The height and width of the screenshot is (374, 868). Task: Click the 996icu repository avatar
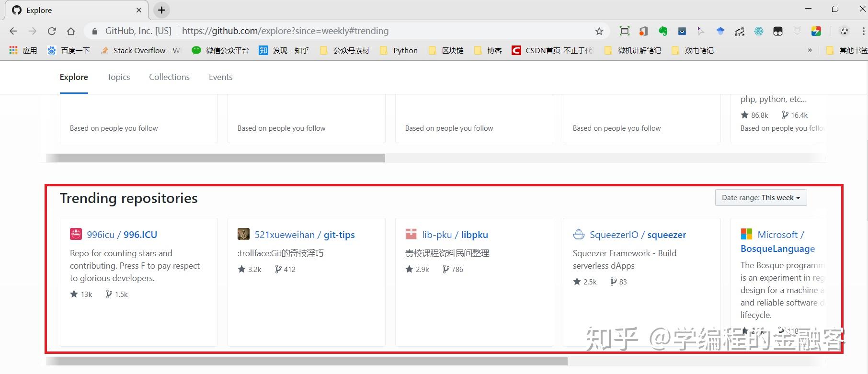pyautogui.click(x=76, y=234)
